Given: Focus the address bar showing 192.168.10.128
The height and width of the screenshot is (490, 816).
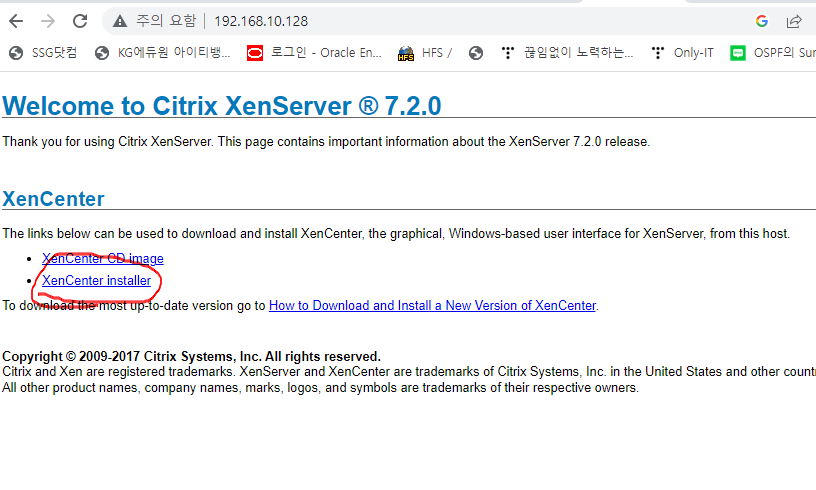Looking at the screenshot, I should pos(261,21).
